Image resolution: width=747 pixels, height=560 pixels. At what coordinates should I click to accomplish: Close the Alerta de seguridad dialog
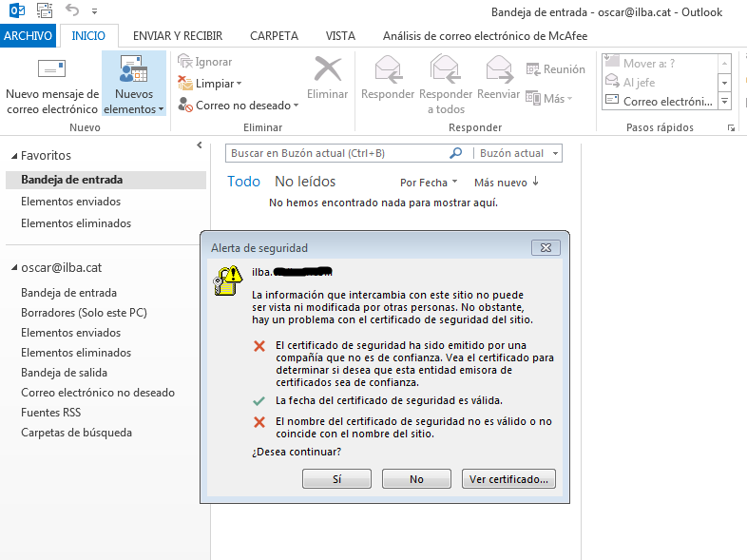tap(546, 248)
